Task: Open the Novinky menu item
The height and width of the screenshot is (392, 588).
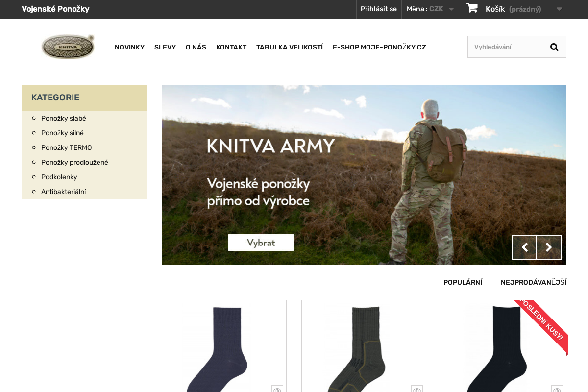Action: (129, 47)
